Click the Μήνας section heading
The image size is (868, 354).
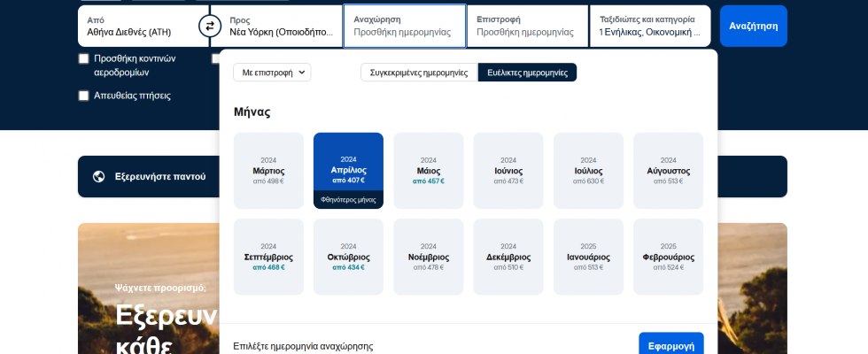[x=252, y=112]
